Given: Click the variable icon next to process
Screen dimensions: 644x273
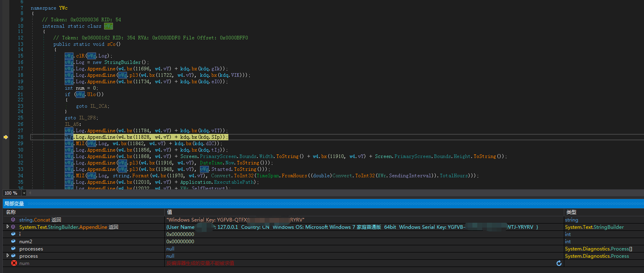Looking at the screenshot, I should coord(13,256).
